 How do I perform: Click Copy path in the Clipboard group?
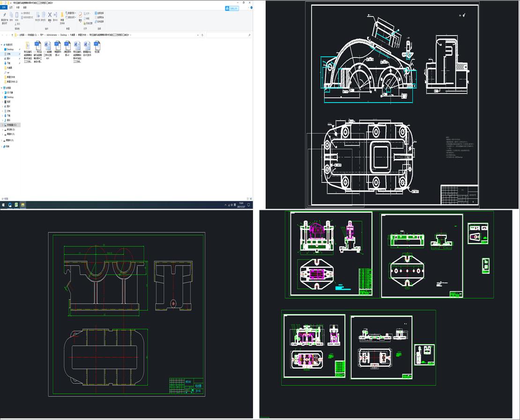[x=25, y=13]
